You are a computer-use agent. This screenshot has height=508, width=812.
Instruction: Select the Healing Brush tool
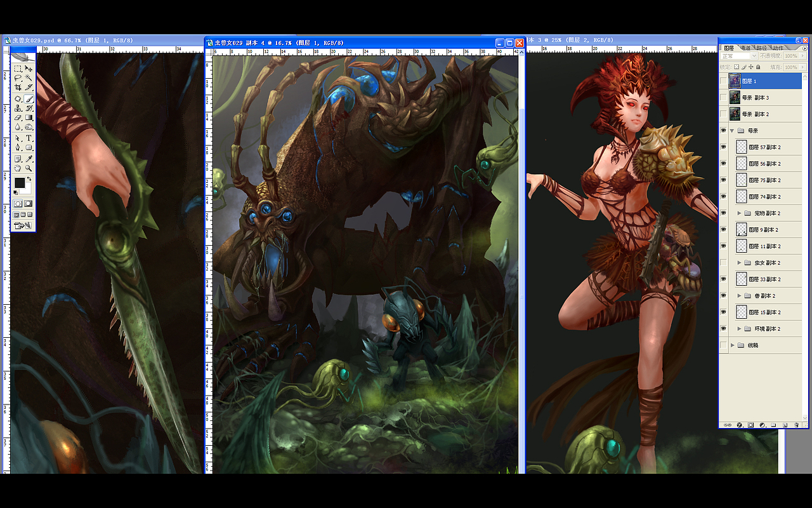pos(18,99)
